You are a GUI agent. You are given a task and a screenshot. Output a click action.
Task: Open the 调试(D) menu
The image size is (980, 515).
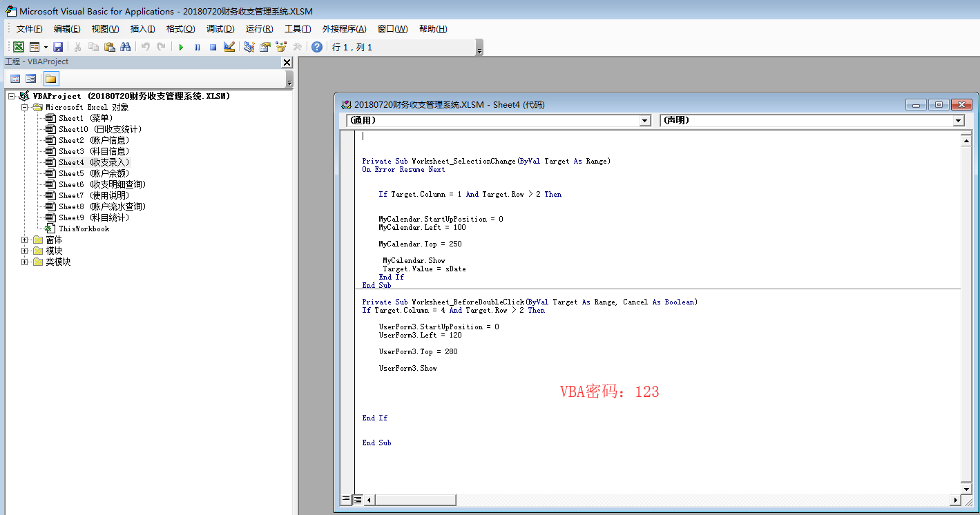click(220, 29)
